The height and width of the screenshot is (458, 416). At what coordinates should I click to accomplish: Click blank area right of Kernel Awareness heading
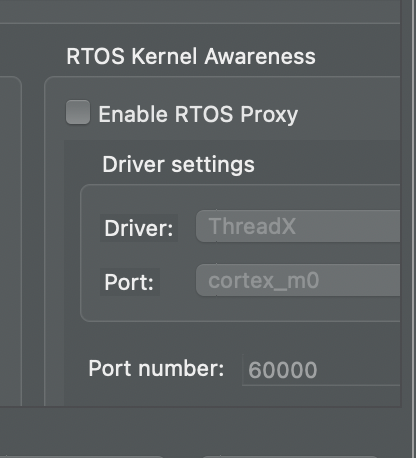pos(358,56)
